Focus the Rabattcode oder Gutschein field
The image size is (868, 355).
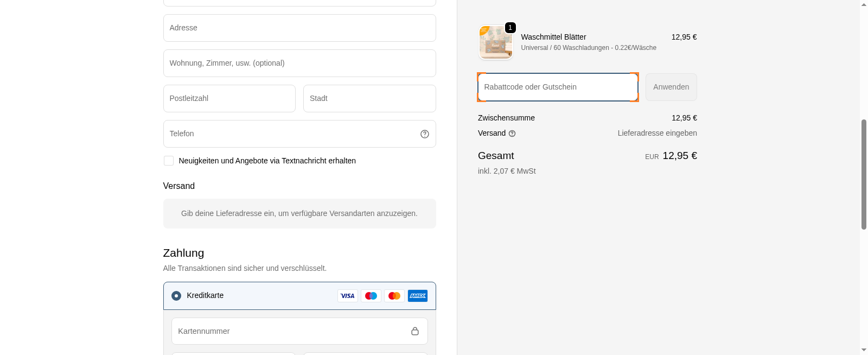point(558,87)
